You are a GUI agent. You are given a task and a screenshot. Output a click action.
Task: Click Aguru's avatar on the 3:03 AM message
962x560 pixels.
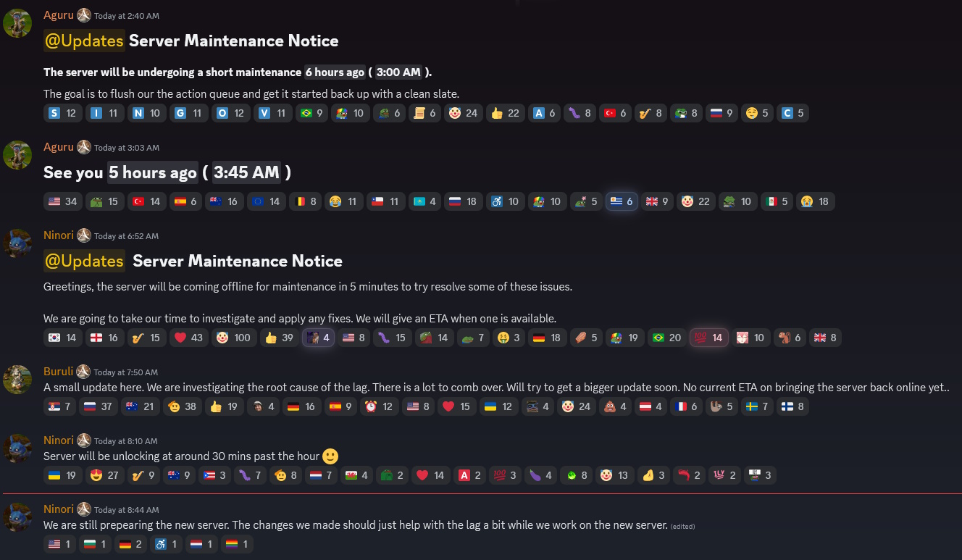click(x=17, y=155)
